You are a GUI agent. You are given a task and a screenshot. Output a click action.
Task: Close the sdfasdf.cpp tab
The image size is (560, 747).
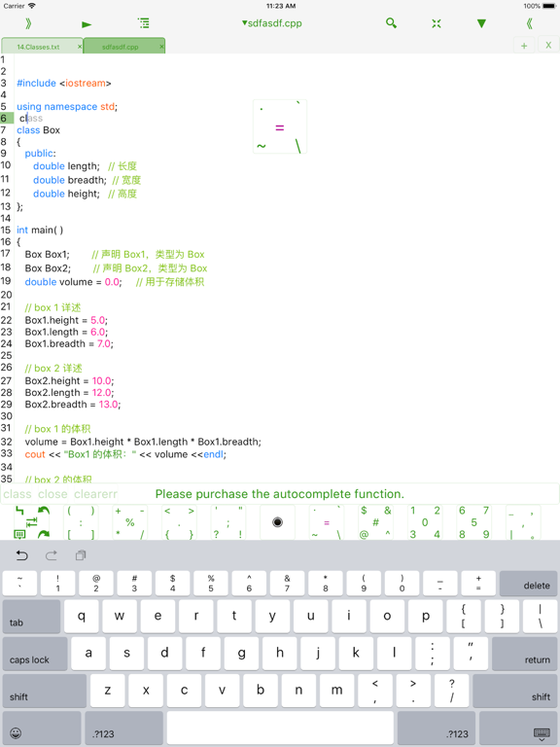pos(161,47)
